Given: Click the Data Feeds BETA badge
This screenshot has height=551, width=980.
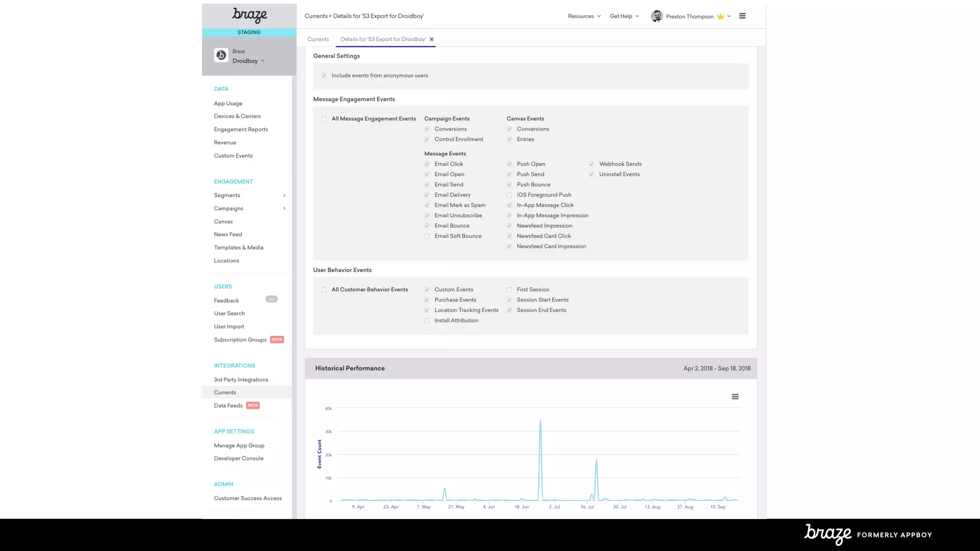Looking at the screenshot, I should [253, 406].
